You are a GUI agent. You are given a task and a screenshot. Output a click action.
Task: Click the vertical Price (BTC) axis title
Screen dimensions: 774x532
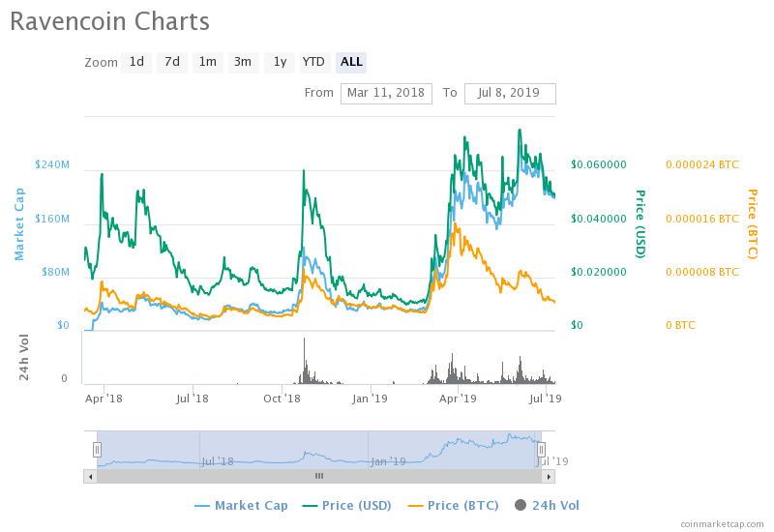click(x=753, y=224)
